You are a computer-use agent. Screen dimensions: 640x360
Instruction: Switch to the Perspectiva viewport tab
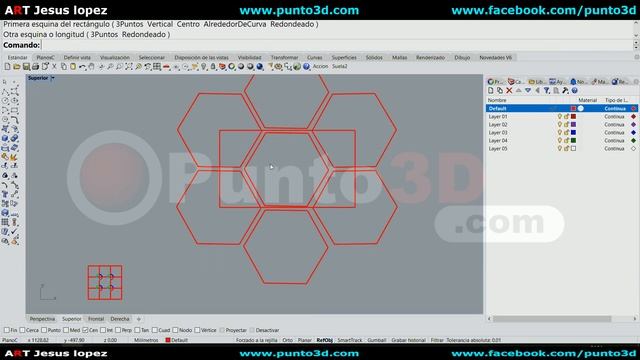click(x=42, y=319)
